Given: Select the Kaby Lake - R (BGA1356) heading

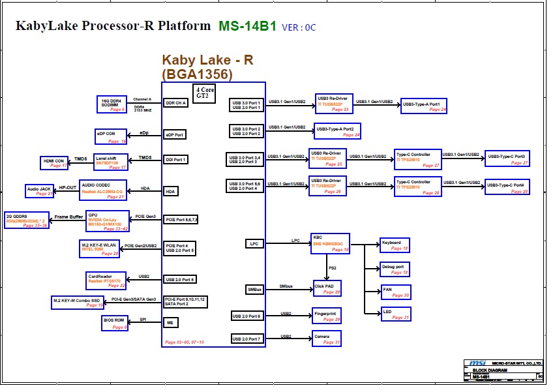Looking at the screenshot, I should tap(208, 67).
